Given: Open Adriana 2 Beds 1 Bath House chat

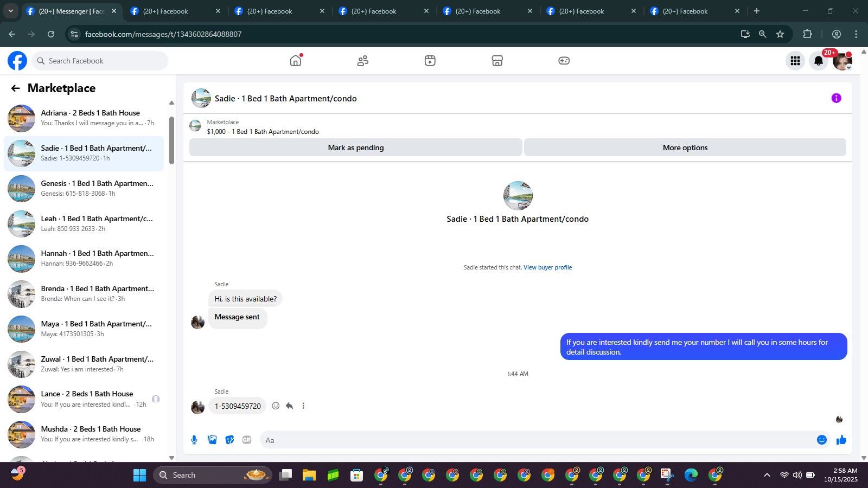Looking at the screenshot, I should tap(84, 118).
